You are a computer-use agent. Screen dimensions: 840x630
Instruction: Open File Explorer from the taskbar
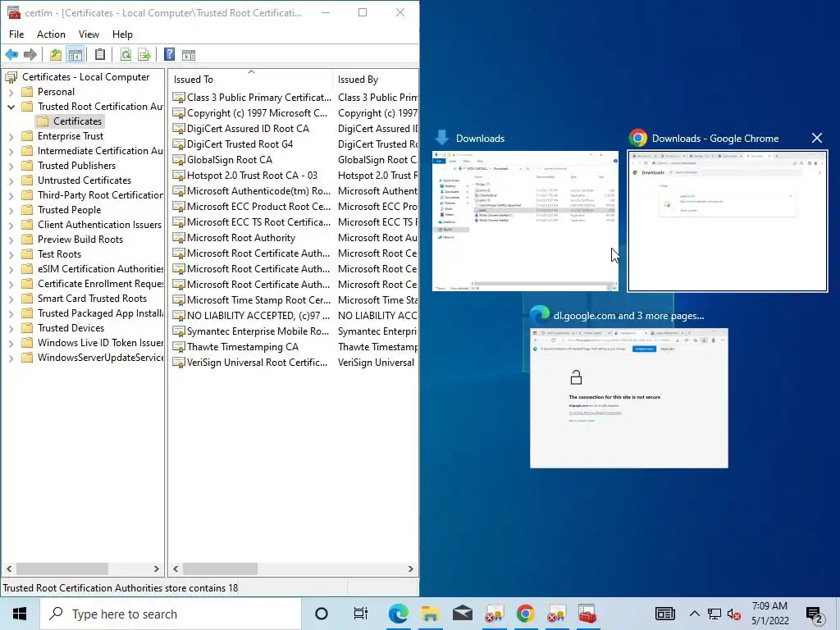[x=430, y=614]
